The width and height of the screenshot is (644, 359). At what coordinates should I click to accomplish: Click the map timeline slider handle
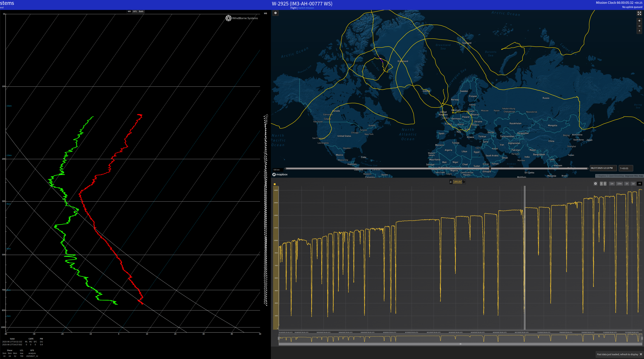(490, 168)
